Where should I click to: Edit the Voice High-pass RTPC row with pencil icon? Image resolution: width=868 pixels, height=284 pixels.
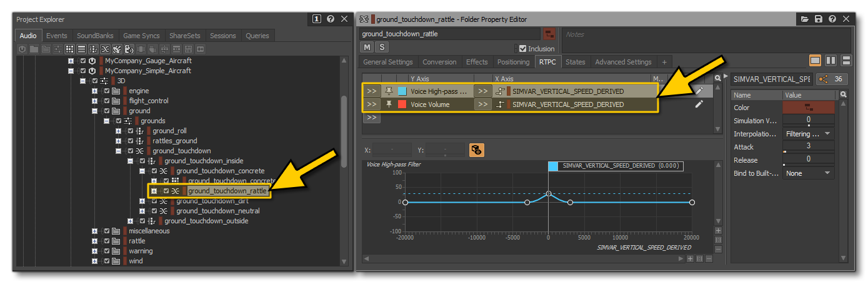coord(699,91)
